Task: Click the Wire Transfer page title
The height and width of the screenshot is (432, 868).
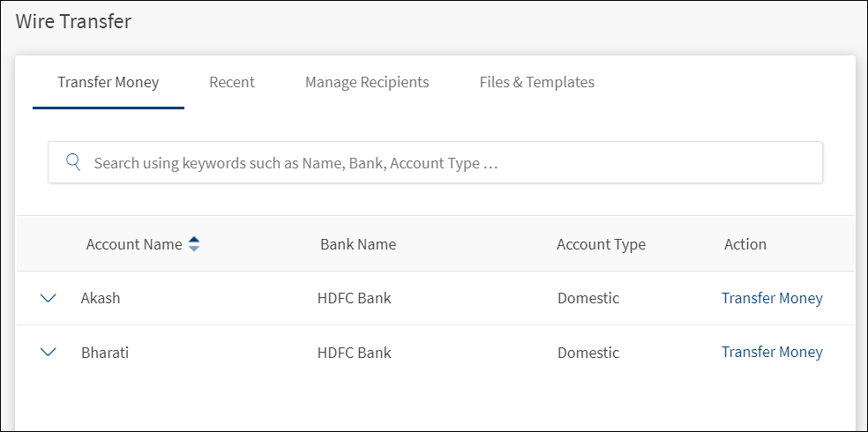Action: [73, 22]
